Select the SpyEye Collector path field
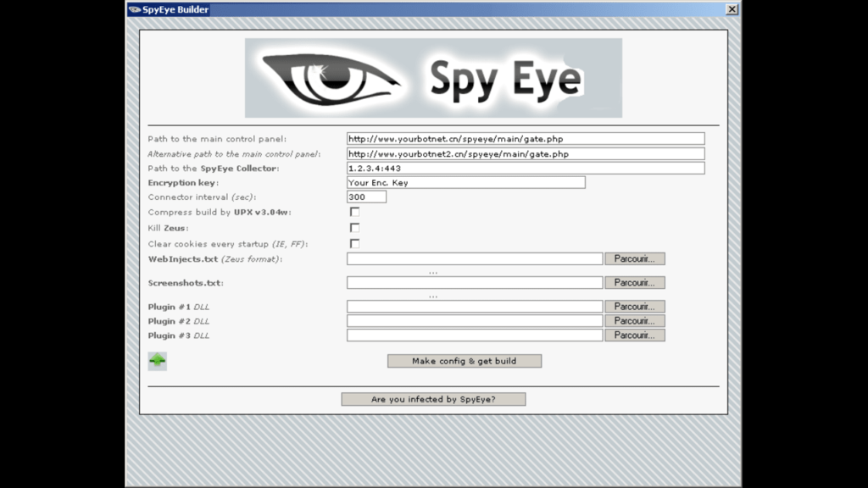868x488 pixels. [x=526, y=169]
